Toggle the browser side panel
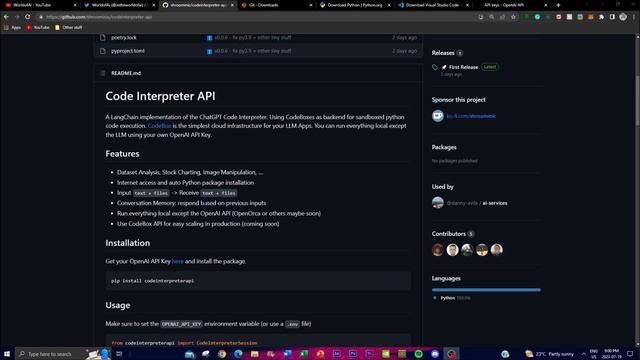The width and height of the screenshot is (640, 360). (612, 17)
